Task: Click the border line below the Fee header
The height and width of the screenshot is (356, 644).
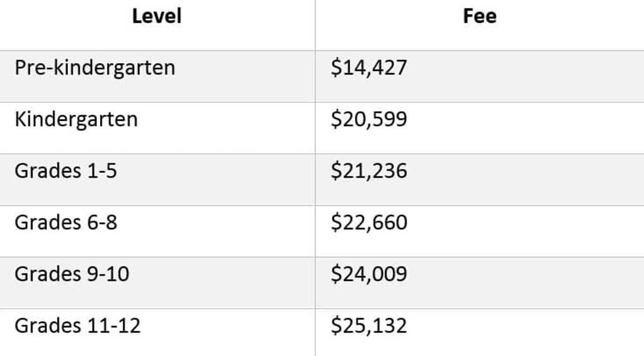Action: (x=479, y=51)
